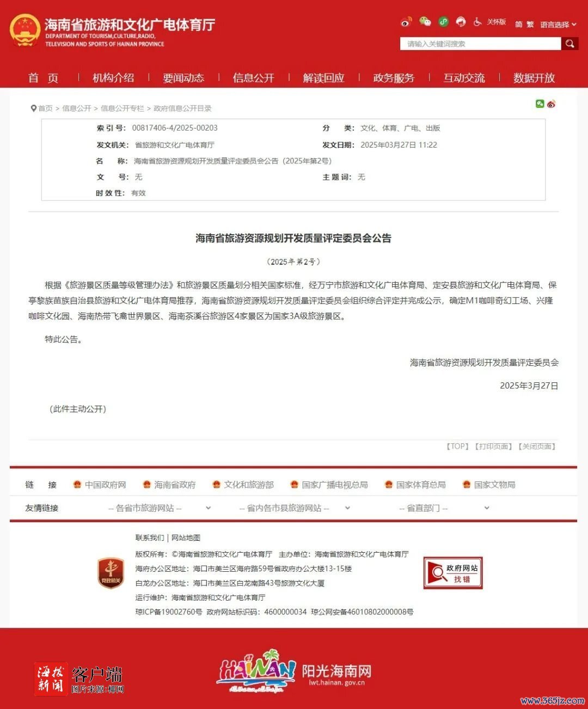Screen dimensions: 588x709
Task: Click emblem icon beside 国家文物局
Action: click(467, 485)
